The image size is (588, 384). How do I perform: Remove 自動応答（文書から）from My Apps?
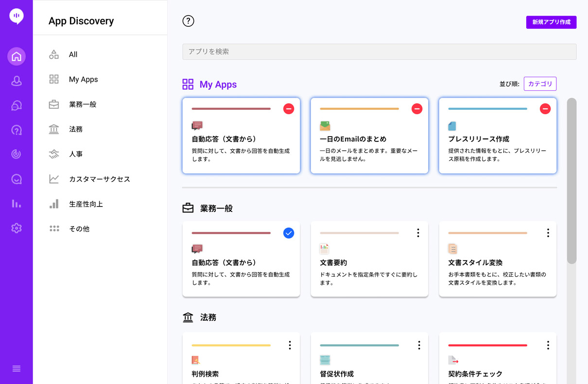click(289, 109)
